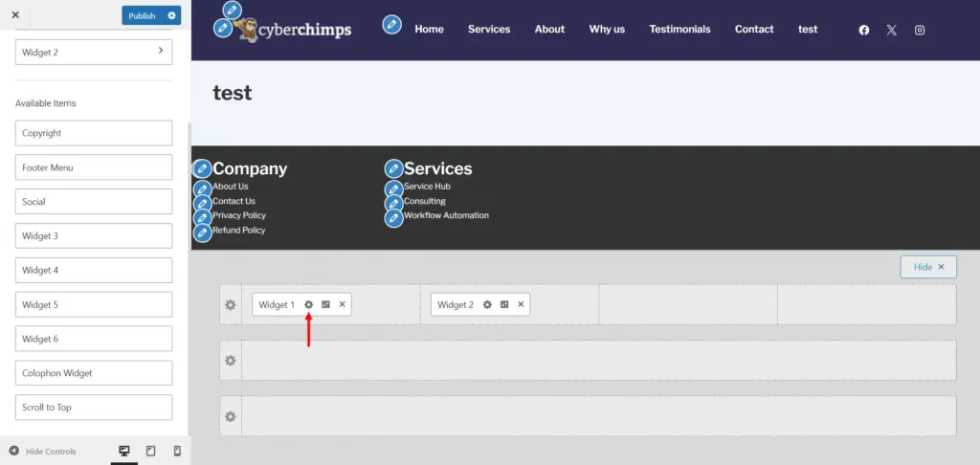Viewport: 980px width, 465px height.
Task: Switch to desktop preview icon
Action: (x=124, y=451)
